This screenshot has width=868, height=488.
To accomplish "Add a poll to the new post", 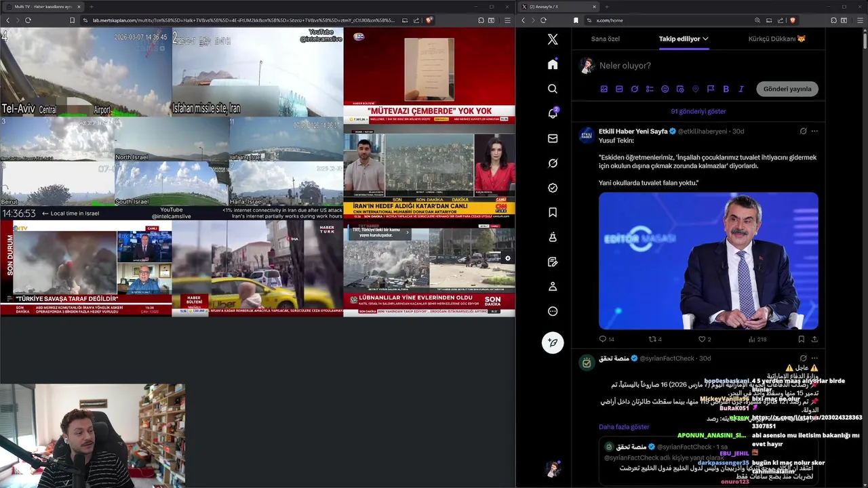I will pyautogui.click(x=650, y=89).
